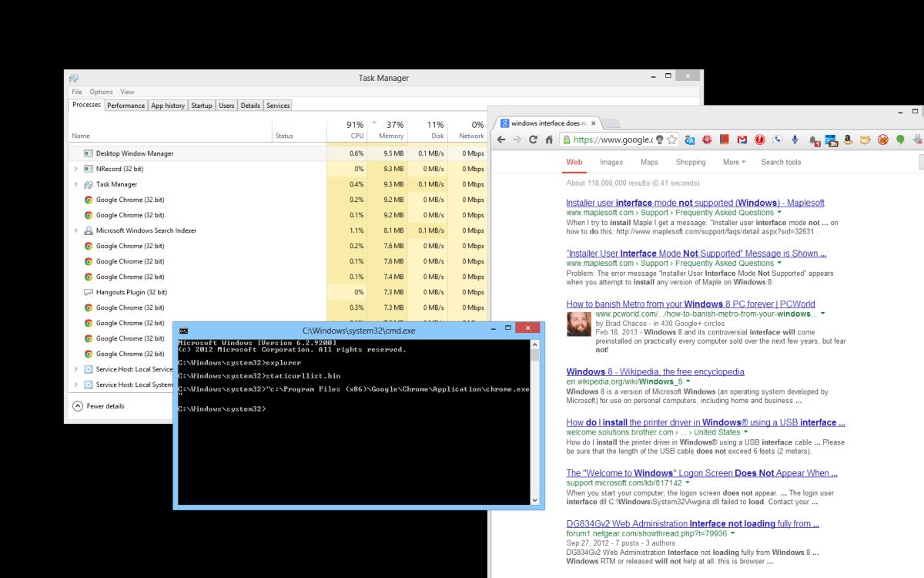924x578 pixels.
Task: Click cmd window scrollbar down arrow
Action: click(535, 500)
